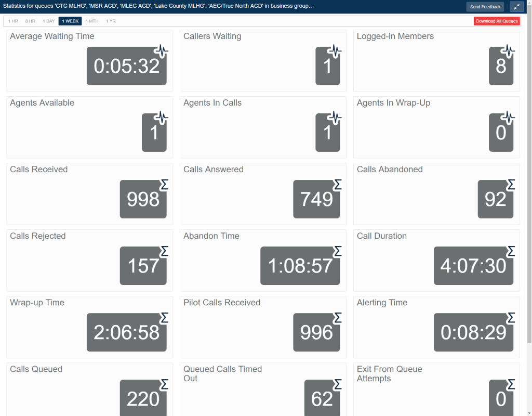Click the Exit From Queue Attempts heading

pyautogui.click(x=390, y=373)
